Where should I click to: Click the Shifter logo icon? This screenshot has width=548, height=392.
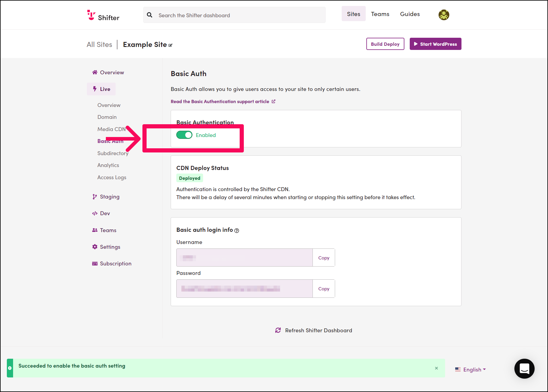pos(91,15)
